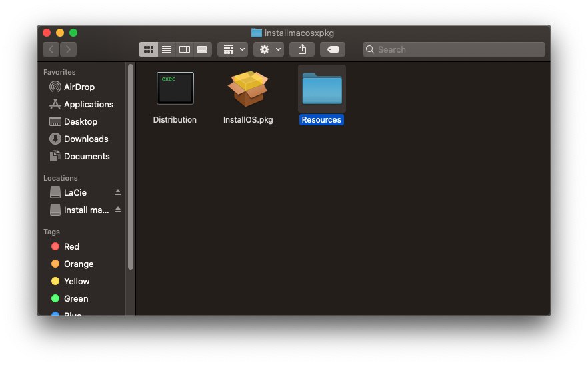Screen dimensions: 588x365
Task: Select the InstallOS.pkg package icon
Action: pos(248,89)
